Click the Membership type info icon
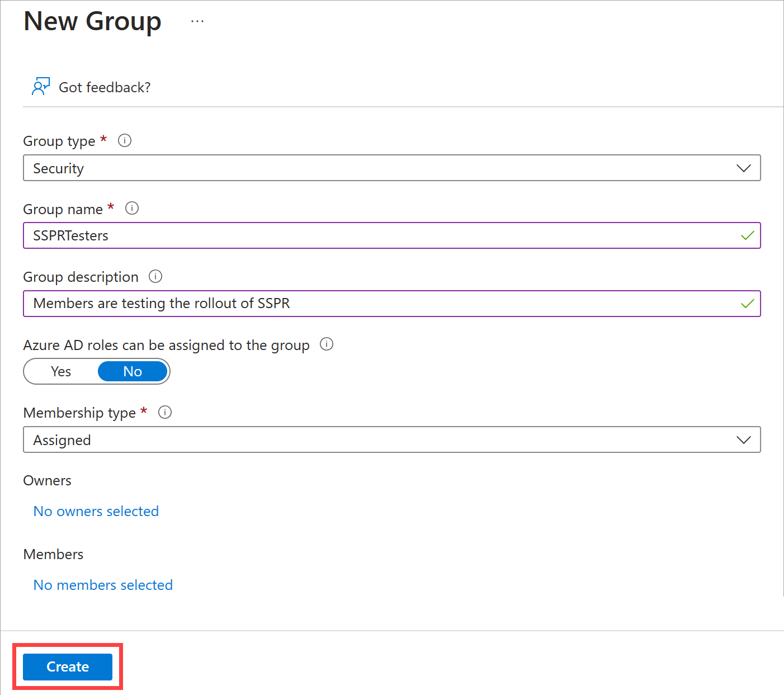The width and height of the screenshot is (784, 695). [165, 412]
